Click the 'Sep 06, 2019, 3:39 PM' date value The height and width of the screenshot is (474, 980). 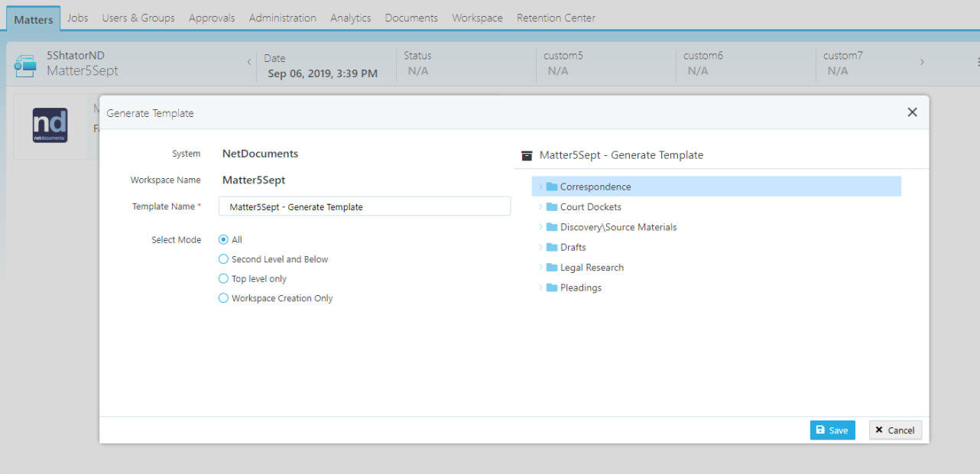click(323, 74)
